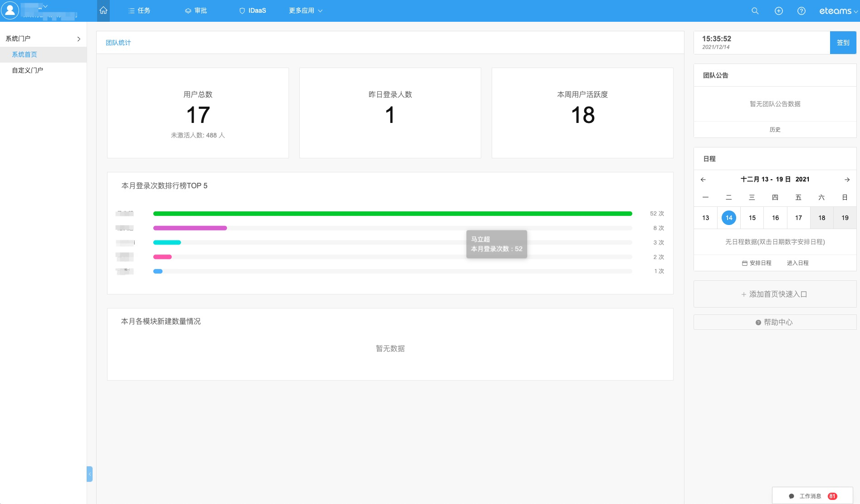
Task: Click 无日程数据 hint text
Action: pyautogui.click(x=775, y=242)
